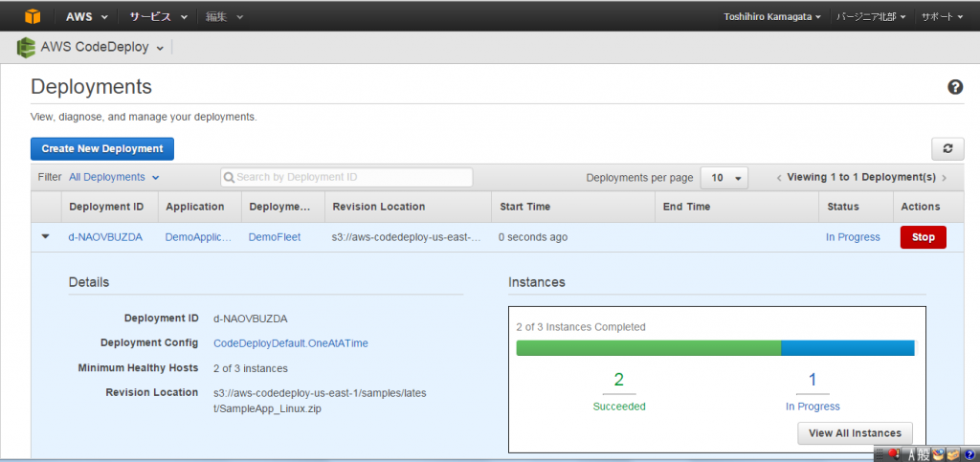Click the green AWS CodeDeploy service icon
The width and height of the screenshot is (980, 462).
coord(26,48)
